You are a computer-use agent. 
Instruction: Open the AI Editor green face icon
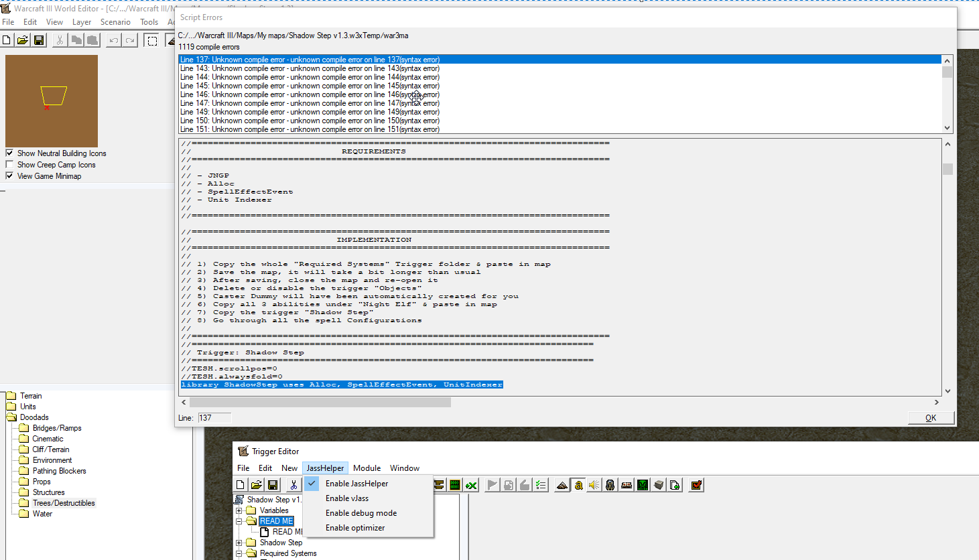(643, 485)
